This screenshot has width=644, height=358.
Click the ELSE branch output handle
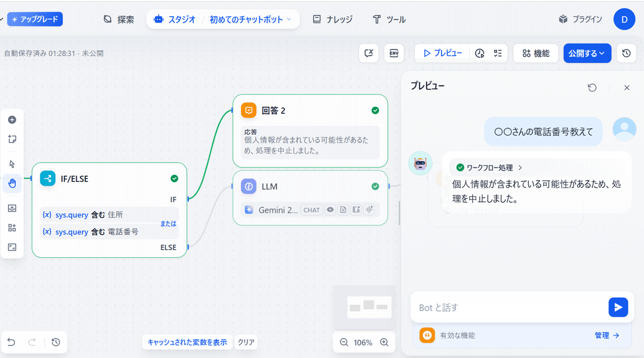[x=188, y=247]
